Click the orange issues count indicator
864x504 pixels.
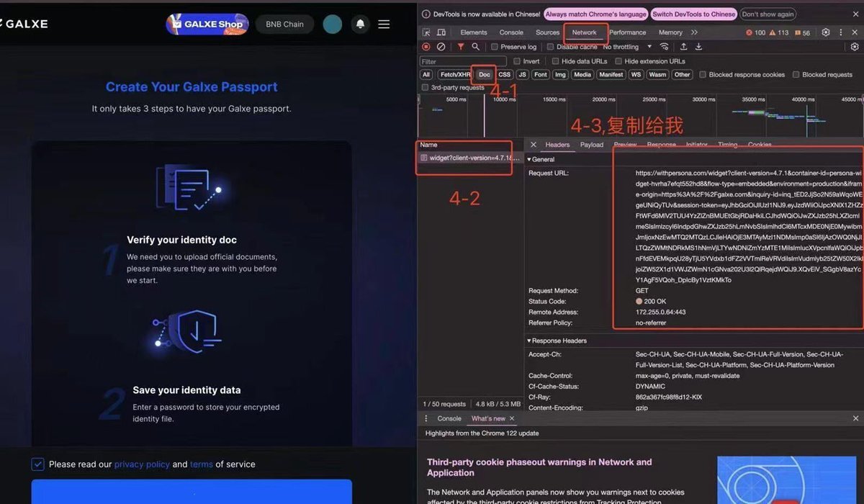click(802, 32)
